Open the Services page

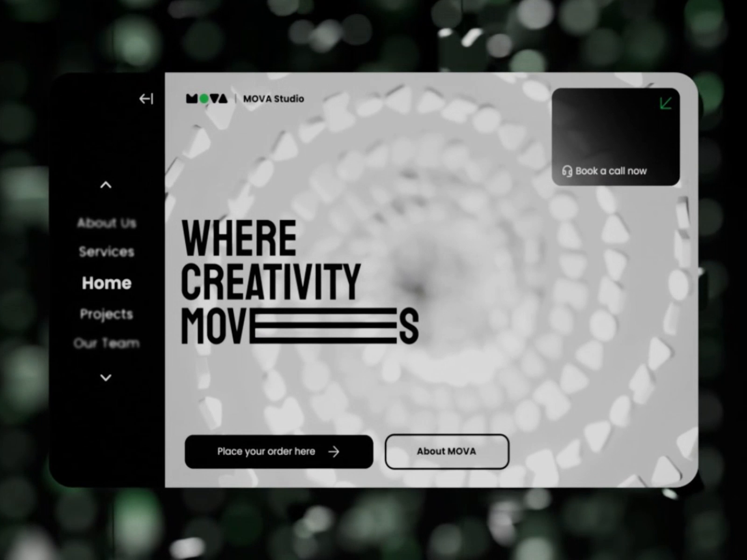[x=106, y=252]
